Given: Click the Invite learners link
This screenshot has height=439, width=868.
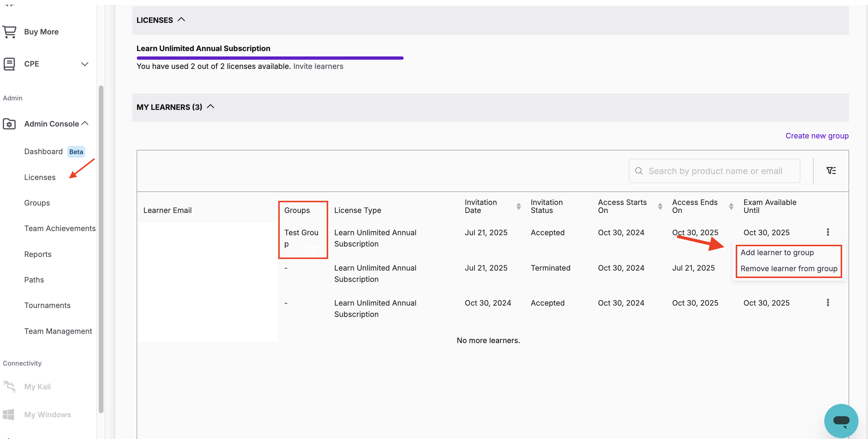Looking at the screenshot, I should tap(318, 66).
